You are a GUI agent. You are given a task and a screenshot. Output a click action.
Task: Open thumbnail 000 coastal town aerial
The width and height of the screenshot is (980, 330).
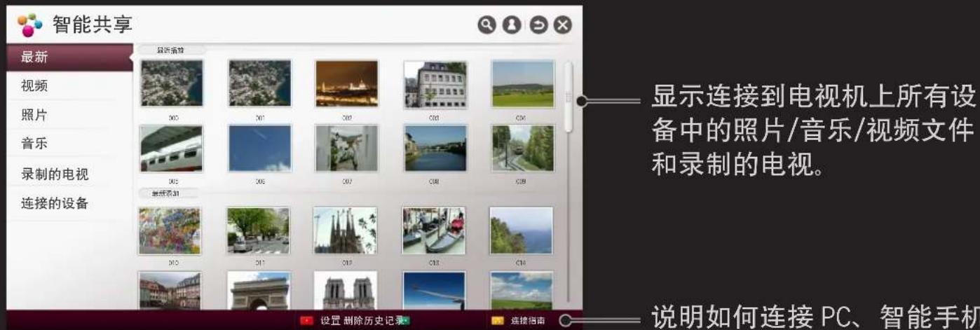172,83
